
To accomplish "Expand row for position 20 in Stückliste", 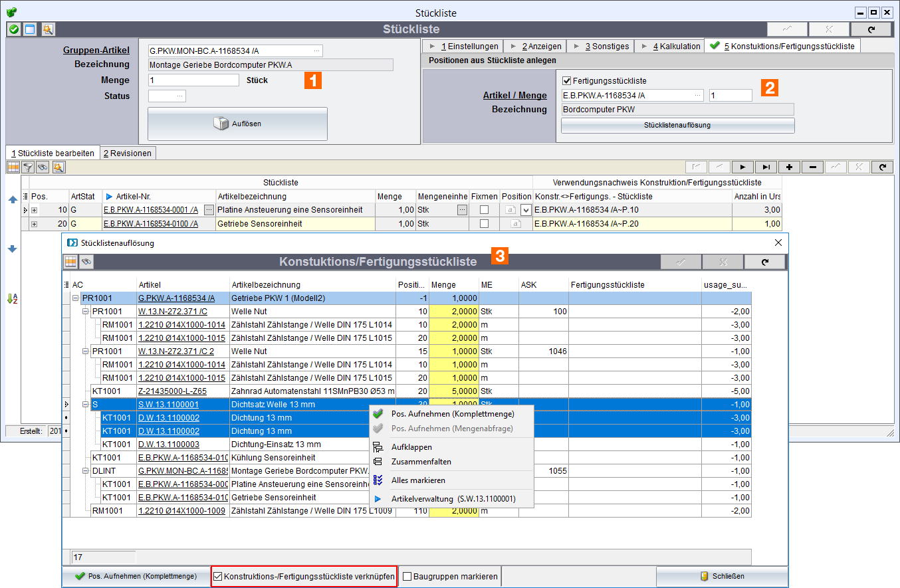I will pos(34,224).
